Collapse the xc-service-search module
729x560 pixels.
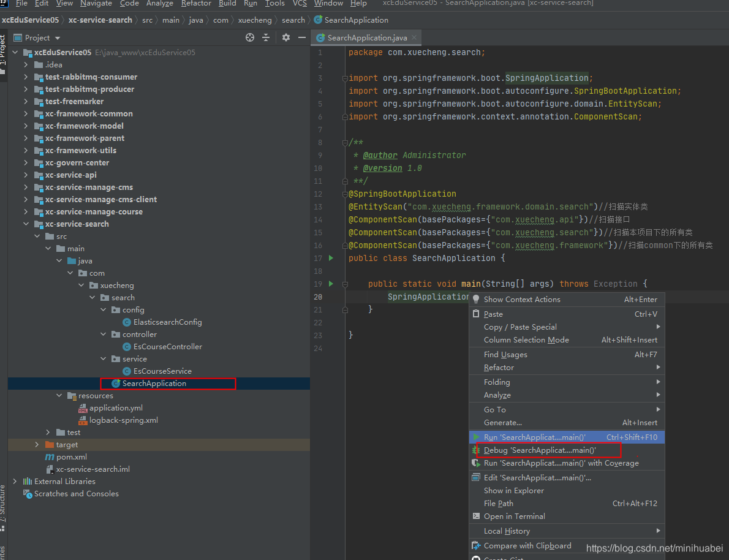click(26, 224)
